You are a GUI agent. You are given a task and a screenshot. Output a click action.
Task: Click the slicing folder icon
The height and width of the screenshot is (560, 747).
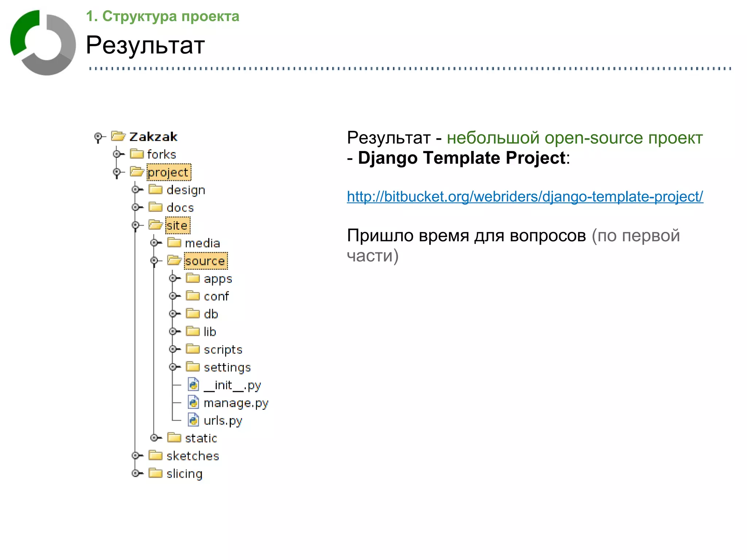(155, 473)
